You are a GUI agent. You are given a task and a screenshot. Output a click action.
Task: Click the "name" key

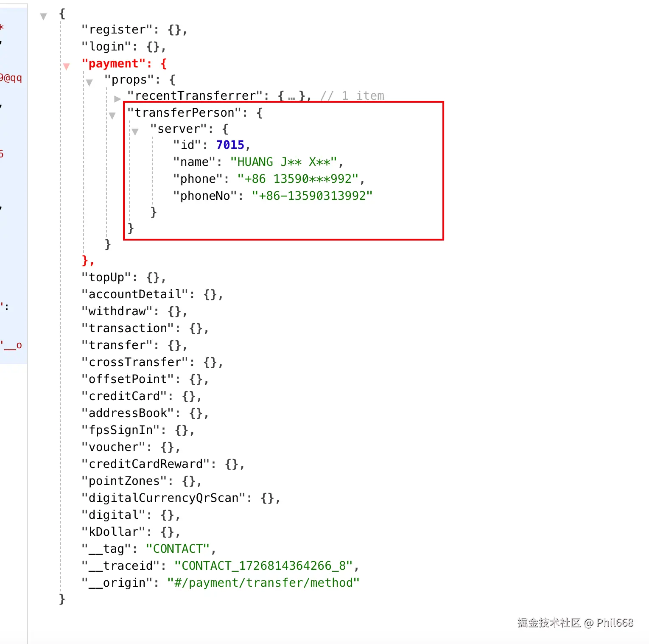pos(194,162)
